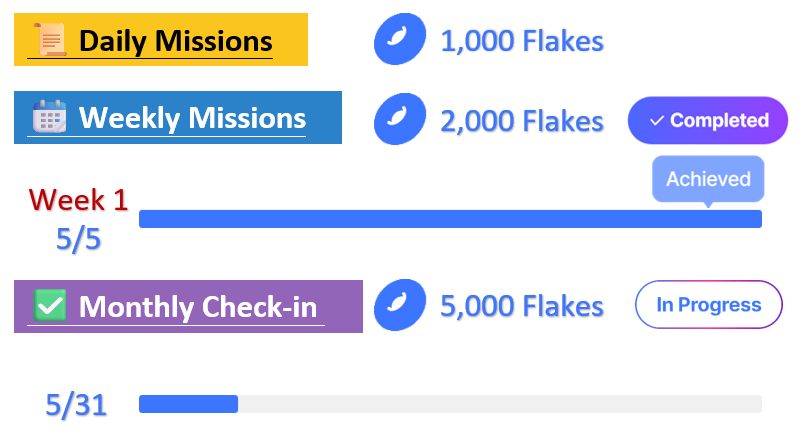Click the monthly check-in progress bar
The width and height of the screenshot is (795, 447).
(x=450, y=404)
